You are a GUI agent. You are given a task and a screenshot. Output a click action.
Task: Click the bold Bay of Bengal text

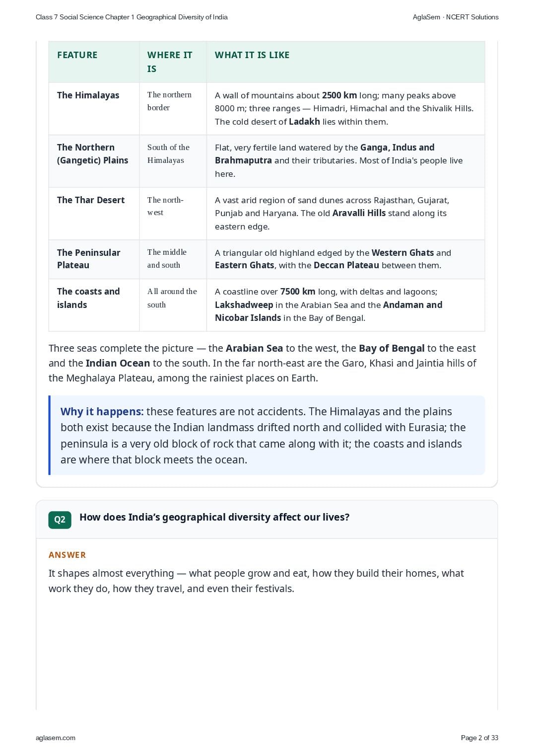(x=392, y=348)
